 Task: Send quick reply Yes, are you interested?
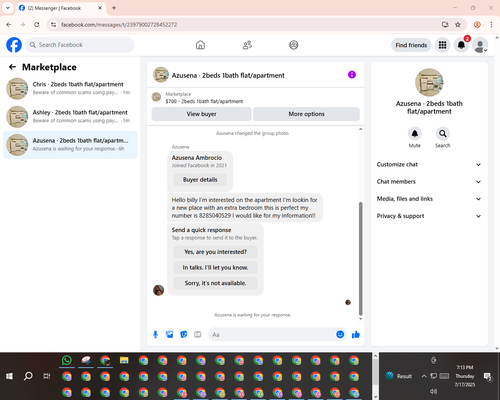pos(215,252)
